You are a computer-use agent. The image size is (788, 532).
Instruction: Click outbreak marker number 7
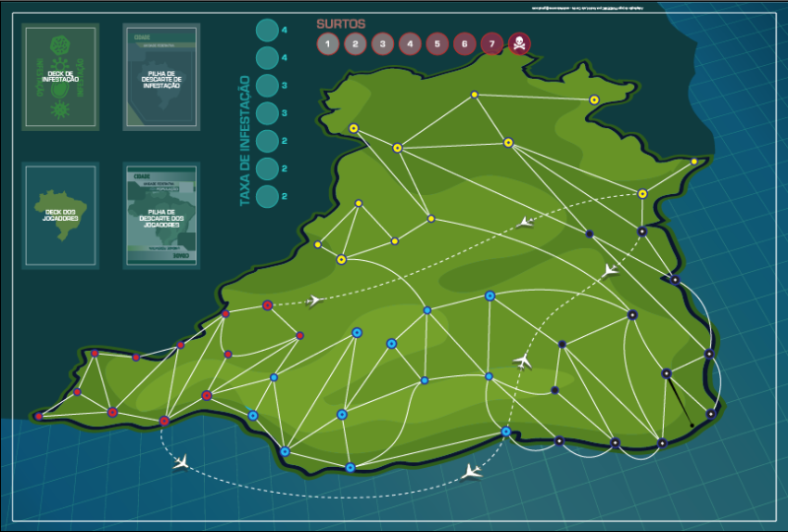click(492, 43)
